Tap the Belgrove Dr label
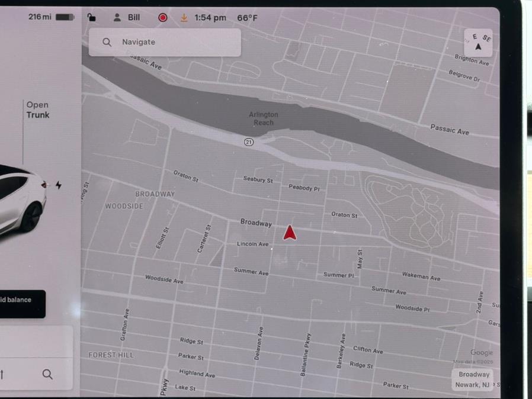Viewport: 532px width, 399px height. pos(464,76)
